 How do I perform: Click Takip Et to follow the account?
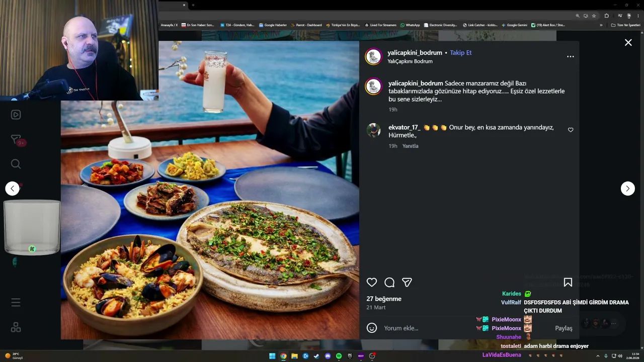pos(461,52)
